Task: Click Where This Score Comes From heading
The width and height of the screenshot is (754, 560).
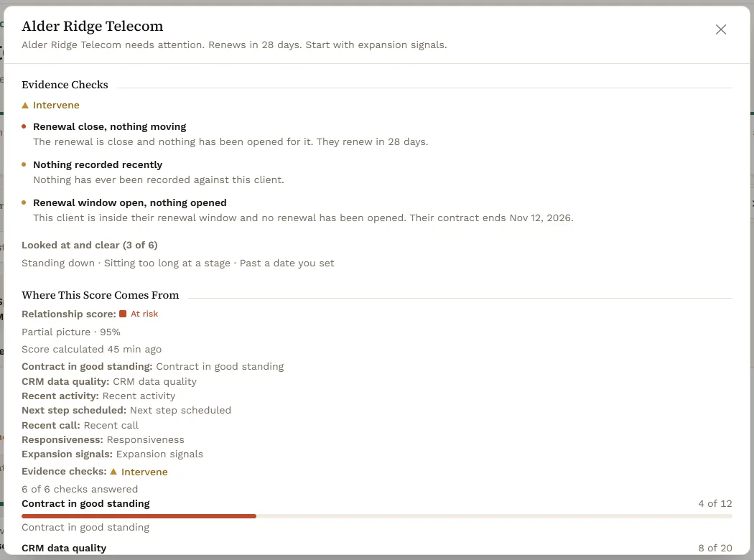Action: (x=100, y=295)
